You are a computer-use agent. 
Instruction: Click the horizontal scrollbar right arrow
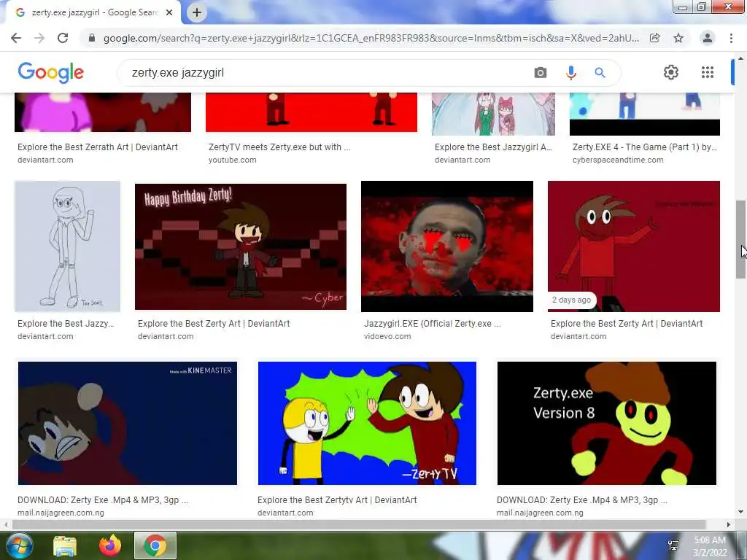(x=729, y=524)
